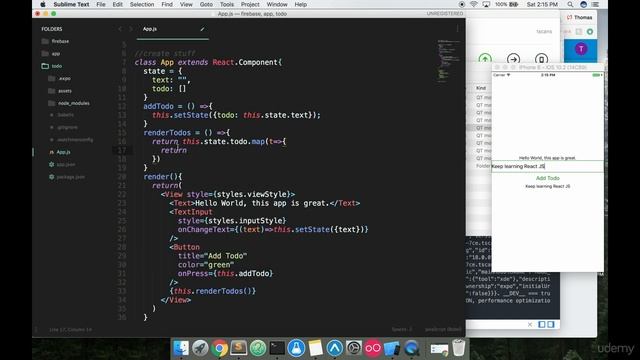
Task: Open the tab options icon above minimap
Action: (458, 29)
